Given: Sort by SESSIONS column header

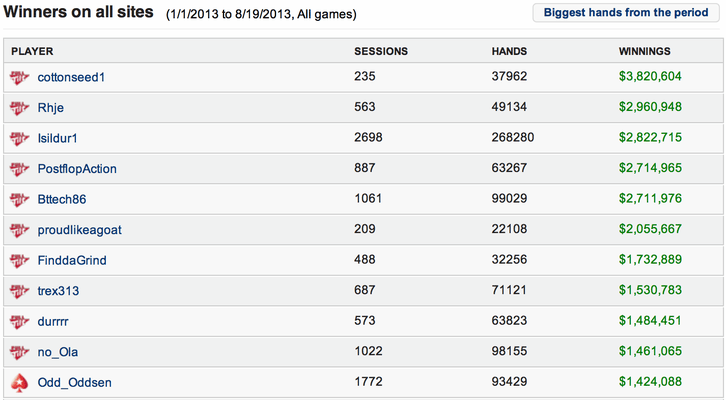Looking at the screenshot, I should tap(381, 51).
